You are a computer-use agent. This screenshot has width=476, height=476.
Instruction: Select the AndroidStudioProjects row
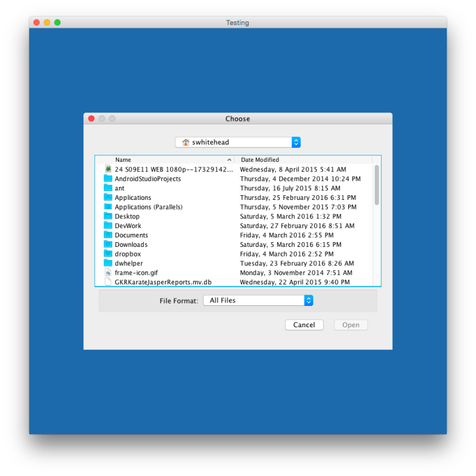(x=148, y=178)
